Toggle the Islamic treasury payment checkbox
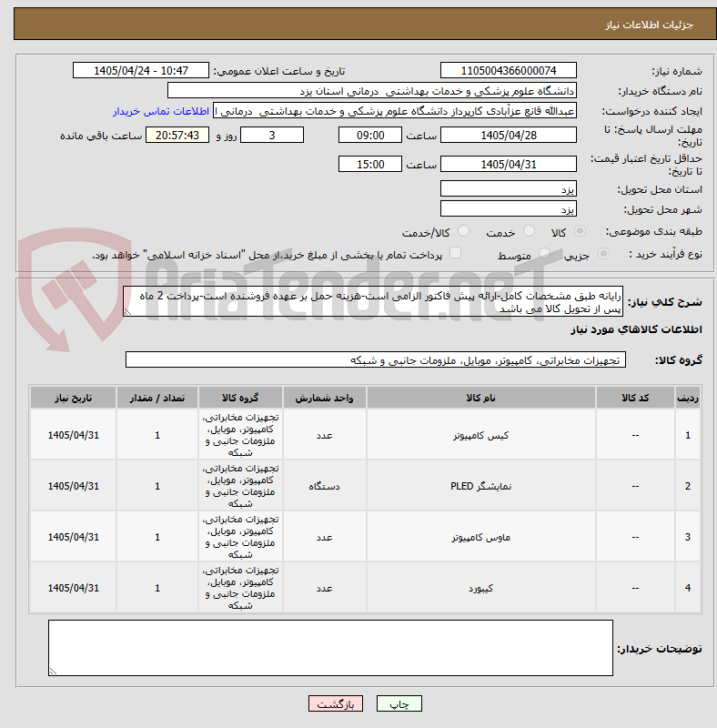The height and width of the screenshot is (728, 717). coord(455,253)
